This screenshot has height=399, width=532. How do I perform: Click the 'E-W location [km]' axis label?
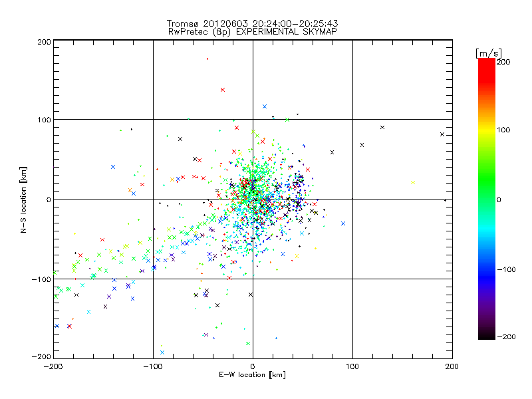tap(252, 374)
